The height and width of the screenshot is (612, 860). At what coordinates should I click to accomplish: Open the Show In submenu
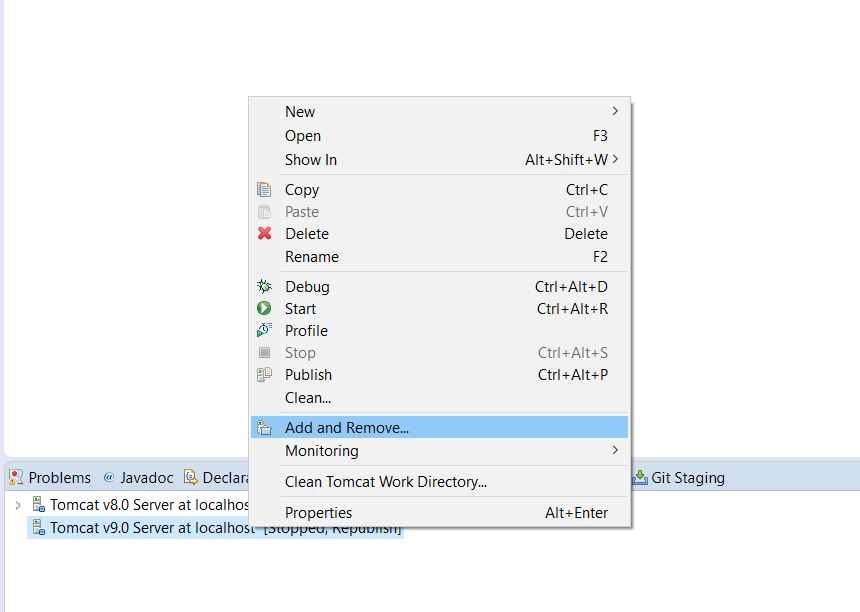(x=615, y=160)
